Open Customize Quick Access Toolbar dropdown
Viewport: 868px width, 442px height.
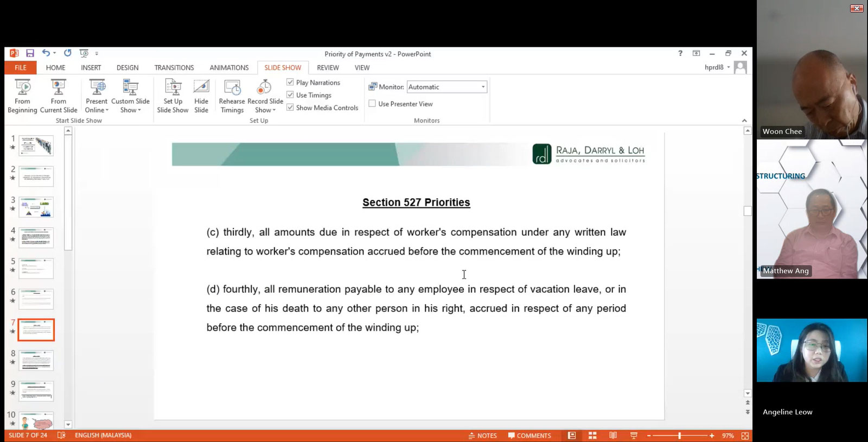pos(97,53)
